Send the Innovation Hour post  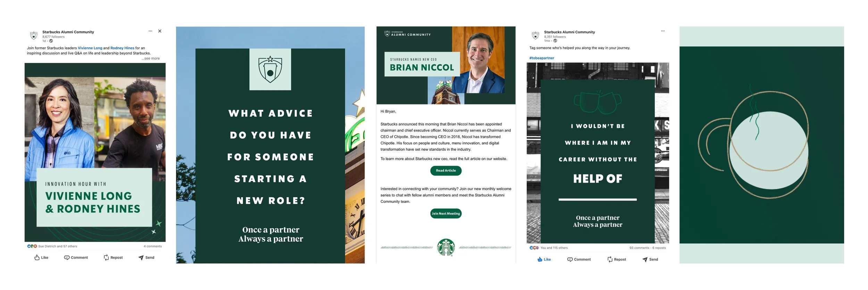[x=146, y=258]
